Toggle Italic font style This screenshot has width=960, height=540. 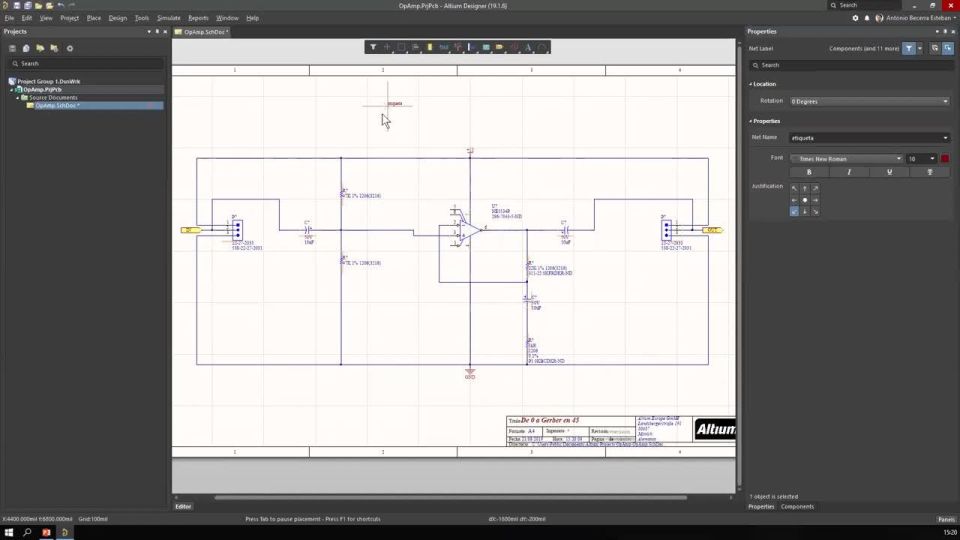point(849,173)
